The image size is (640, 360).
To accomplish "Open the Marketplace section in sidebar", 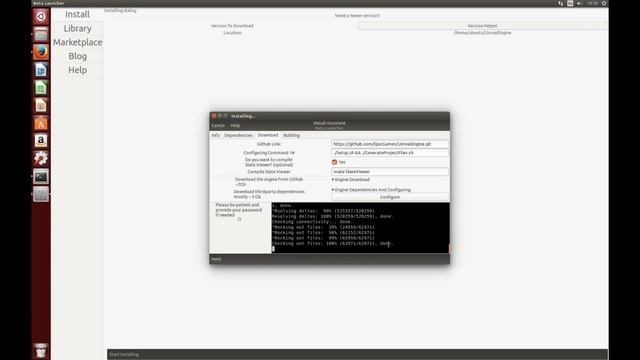I will click(78, 42).
